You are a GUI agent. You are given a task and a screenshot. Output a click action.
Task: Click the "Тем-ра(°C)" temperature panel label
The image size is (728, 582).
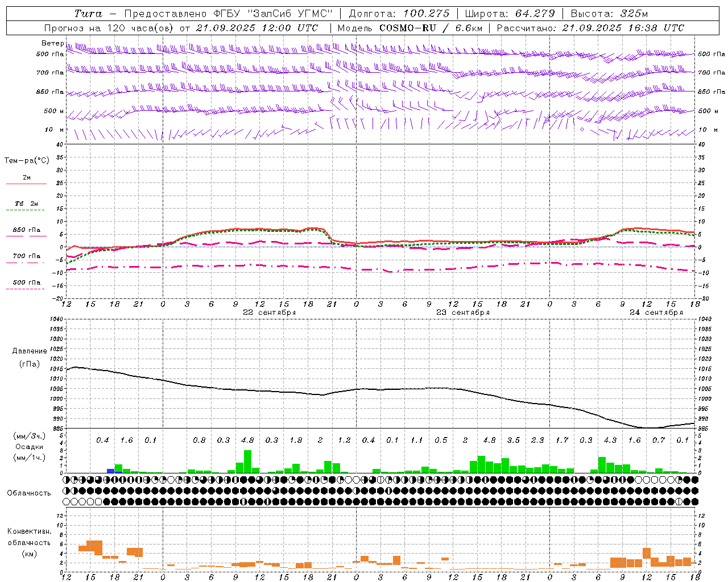point(27,160)
